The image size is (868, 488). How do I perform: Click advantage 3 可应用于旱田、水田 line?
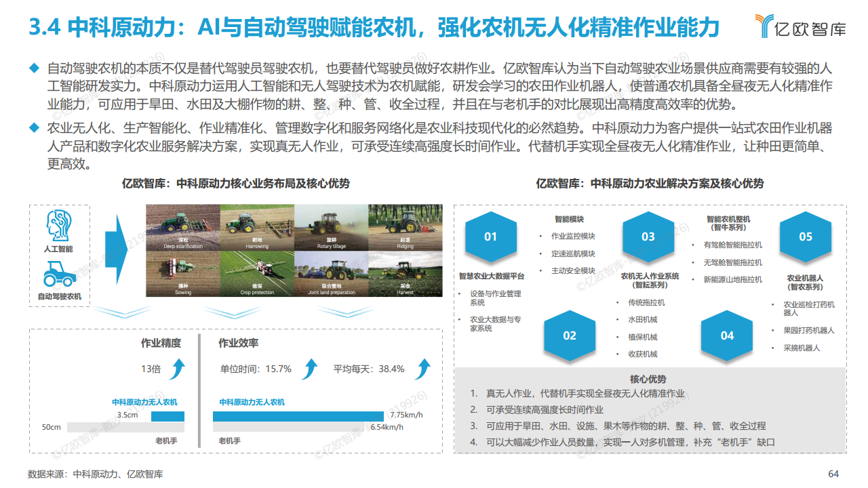(x=618, y=426)
